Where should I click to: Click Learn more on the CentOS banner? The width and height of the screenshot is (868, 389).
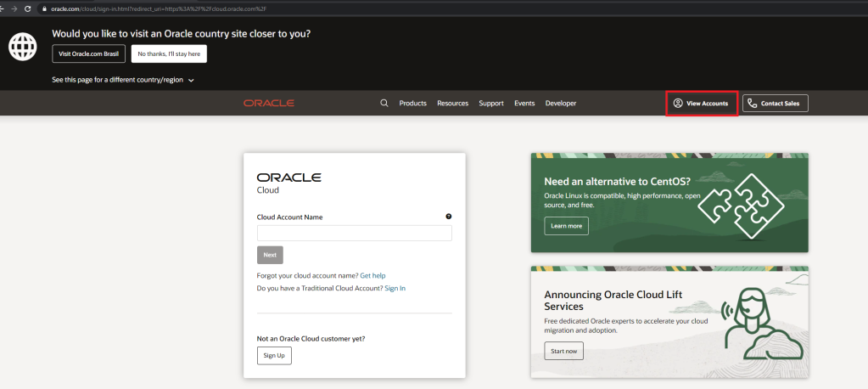(x=566, y=226)
